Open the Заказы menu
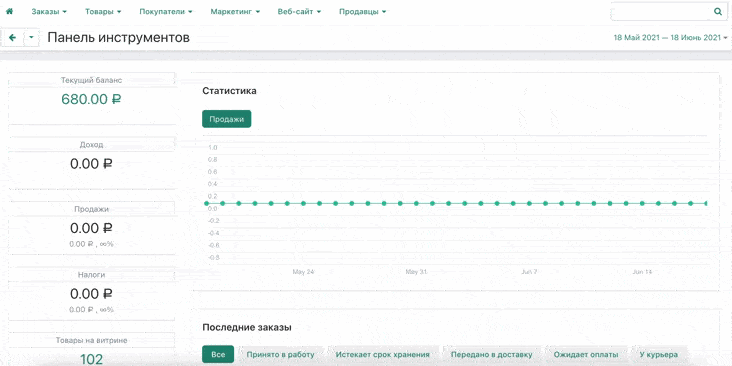 [49, 12]
